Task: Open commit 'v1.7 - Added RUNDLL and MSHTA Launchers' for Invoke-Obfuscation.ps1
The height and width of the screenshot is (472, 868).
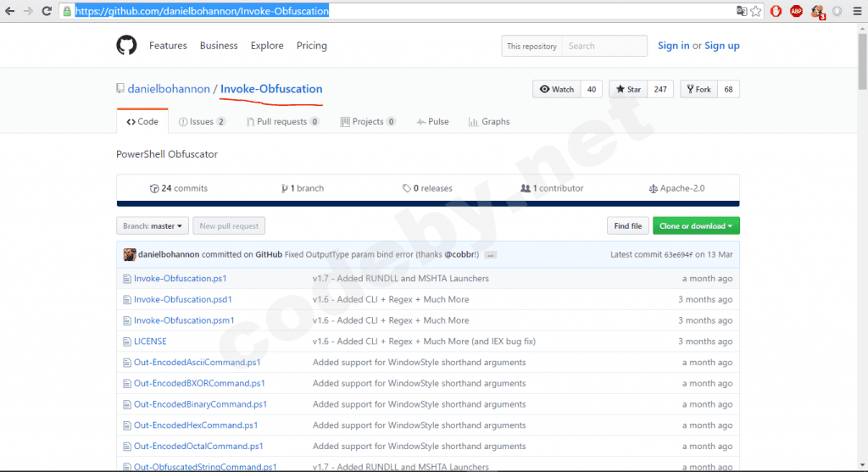Action: pyautogui.click(x=401, y=278)
